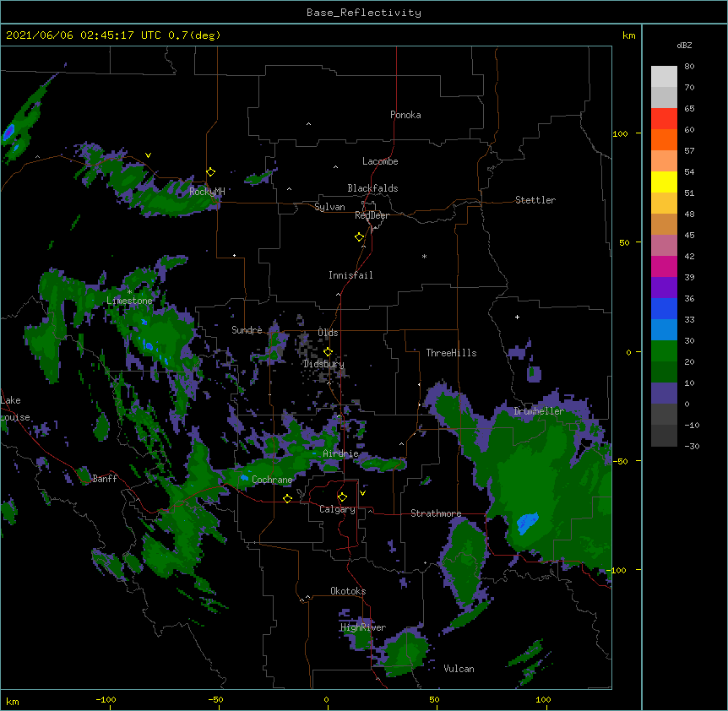The height and width of the screenshot is (711, 728).
Task: Select the Innisfail label
Action: pos(350,275)
